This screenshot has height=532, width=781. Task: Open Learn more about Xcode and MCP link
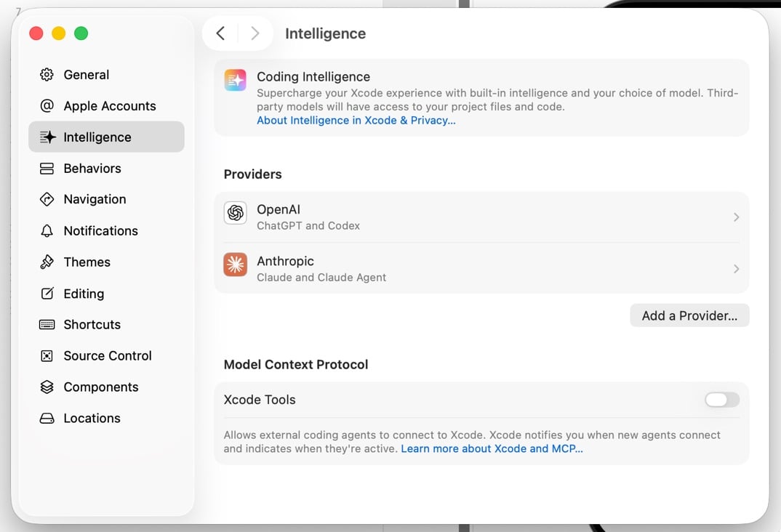click(x=492, y=449)
